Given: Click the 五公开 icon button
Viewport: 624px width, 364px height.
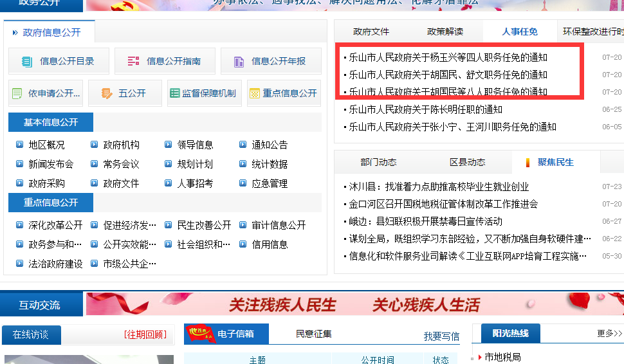Looking at the screenshot, I should (x=125, y=93).
